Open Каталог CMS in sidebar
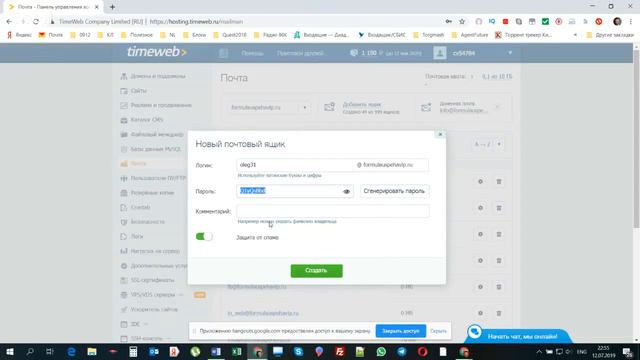 146,120
